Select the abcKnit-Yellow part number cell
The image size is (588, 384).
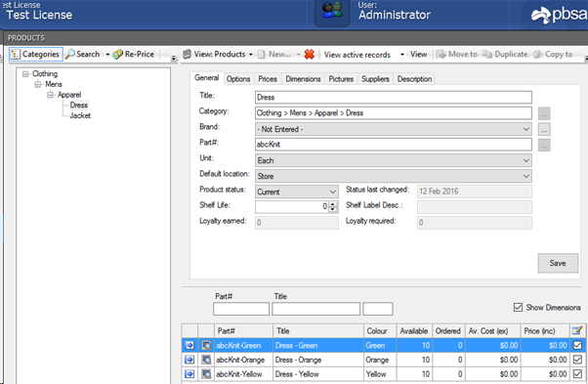243,374
